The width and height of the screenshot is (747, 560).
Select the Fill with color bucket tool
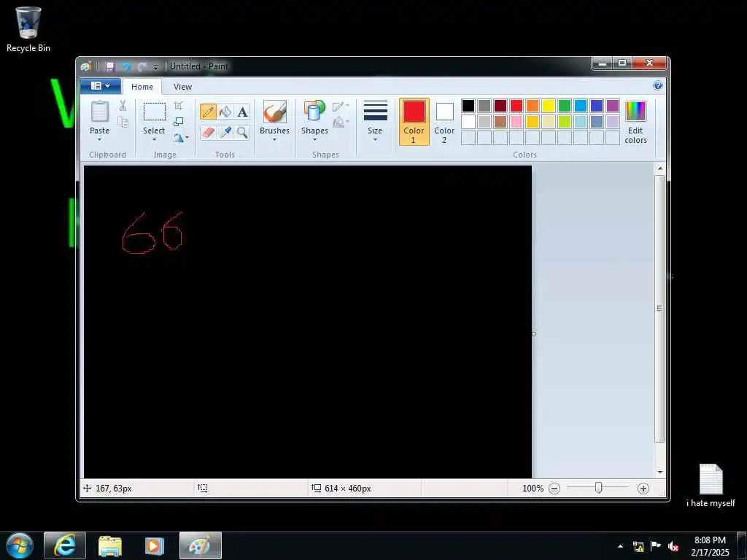[225, 112]
